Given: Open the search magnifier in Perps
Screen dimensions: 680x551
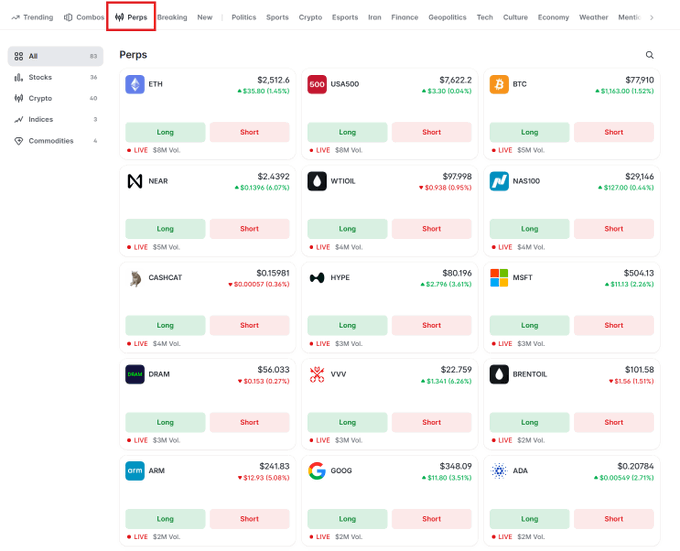Looking at the screenshot, I should click(x=650, y=55).
